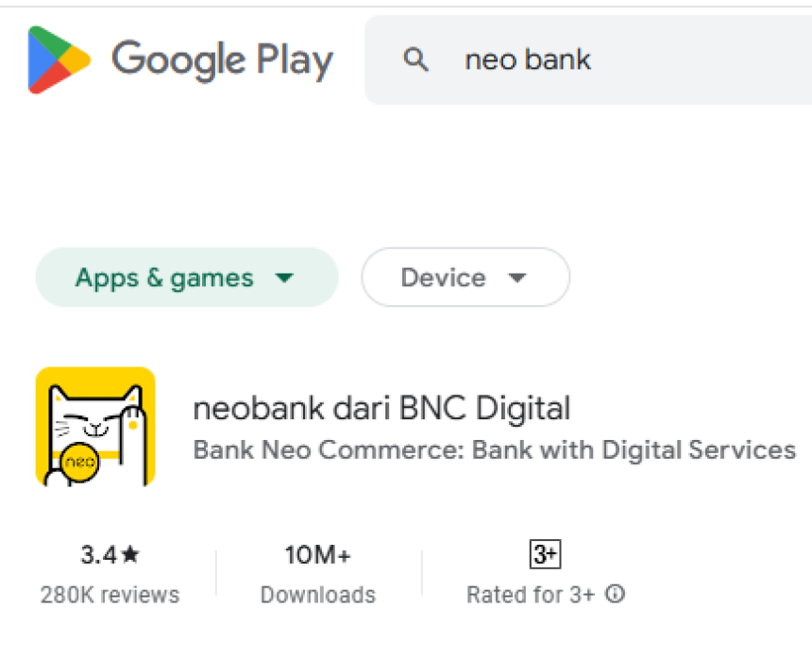Click the 10M+ download count

click(x=318, y=556)
